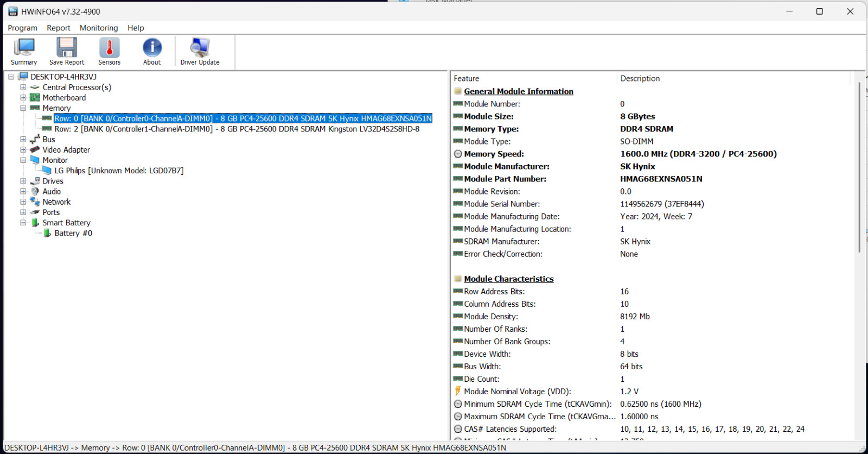Expand the Motherboard tree node

pyautogui.click(x=23, y=98)
